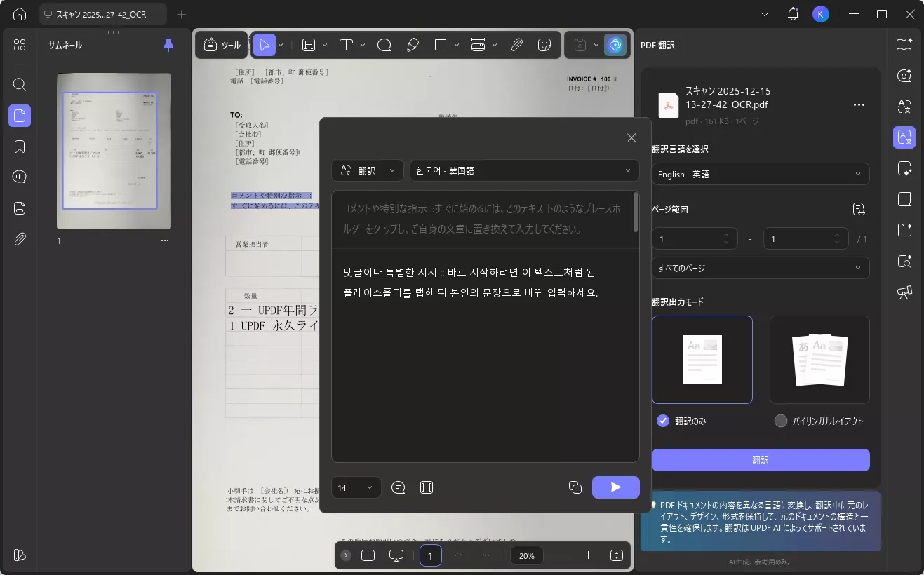
Task: Switch to the スキャン 2025...27-42_OCR tab
Action: click(102, 13)
